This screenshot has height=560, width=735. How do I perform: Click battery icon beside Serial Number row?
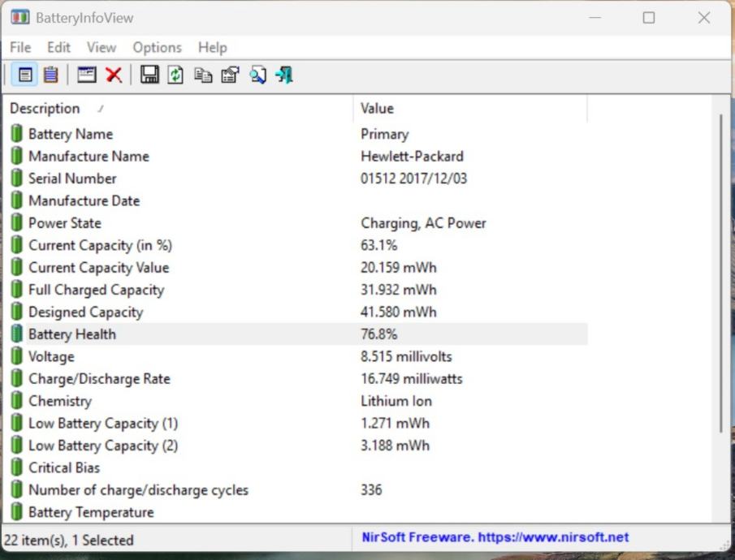17,178
